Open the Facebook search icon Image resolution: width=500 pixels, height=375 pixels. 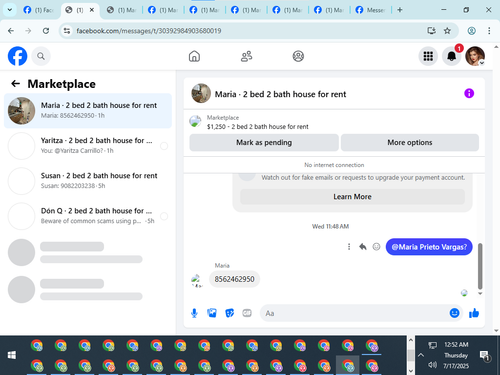point(41,56)
